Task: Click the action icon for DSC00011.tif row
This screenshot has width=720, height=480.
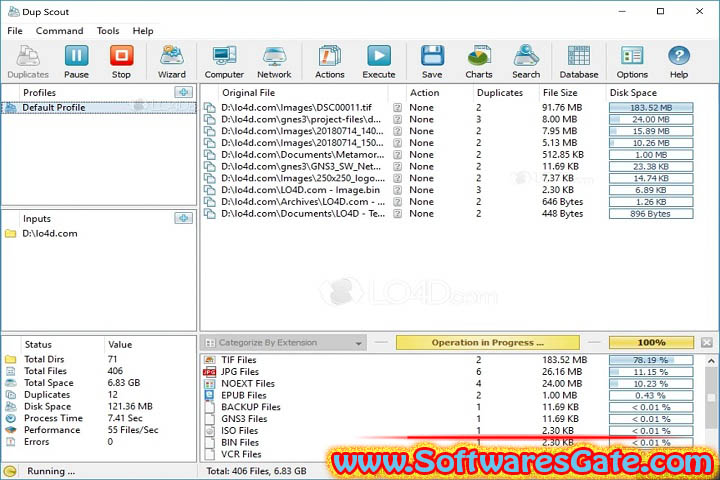Action: pos(397,107)
